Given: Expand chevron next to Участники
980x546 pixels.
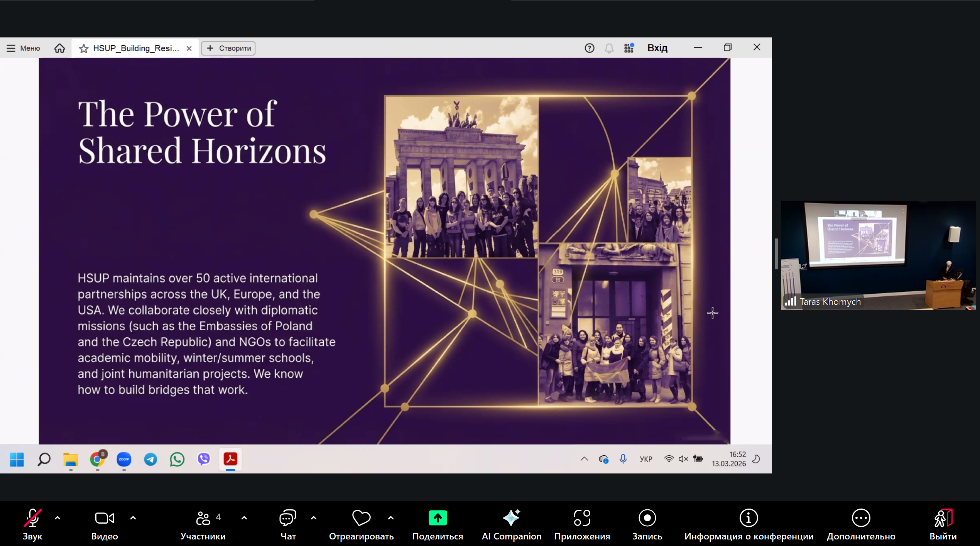Looking at the screenshot, I should point(244,518).
